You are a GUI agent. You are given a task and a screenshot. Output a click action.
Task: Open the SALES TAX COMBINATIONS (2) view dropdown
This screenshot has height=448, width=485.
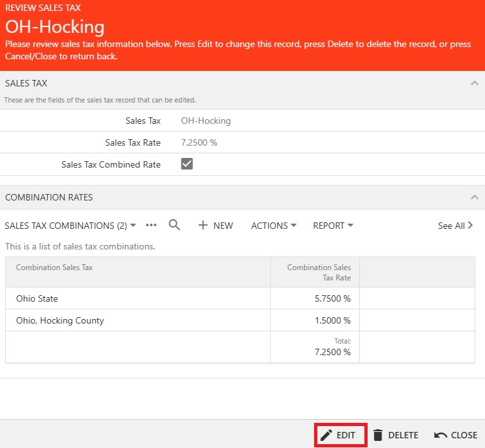click(x=70, y=226)
